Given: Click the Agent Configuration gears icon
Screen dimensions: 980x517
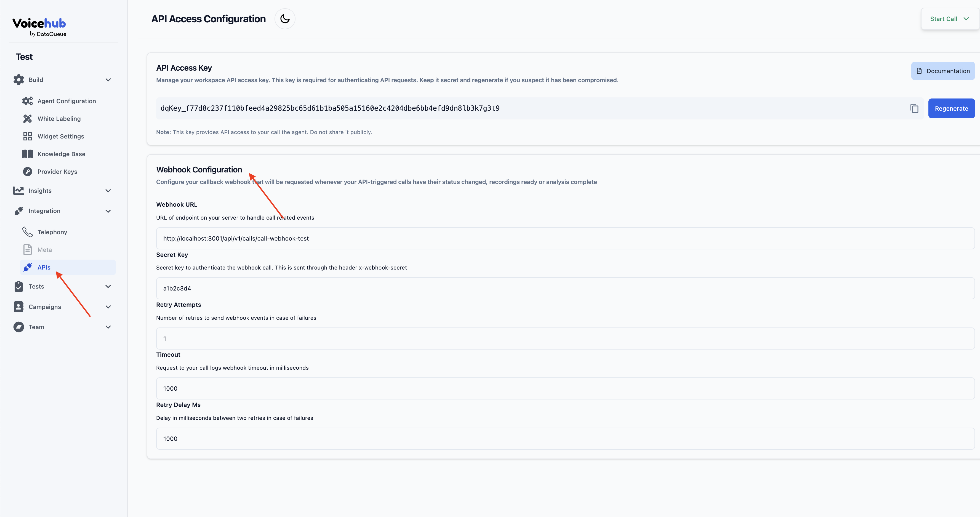Looking at the screenshot, I should click(27, 101).
